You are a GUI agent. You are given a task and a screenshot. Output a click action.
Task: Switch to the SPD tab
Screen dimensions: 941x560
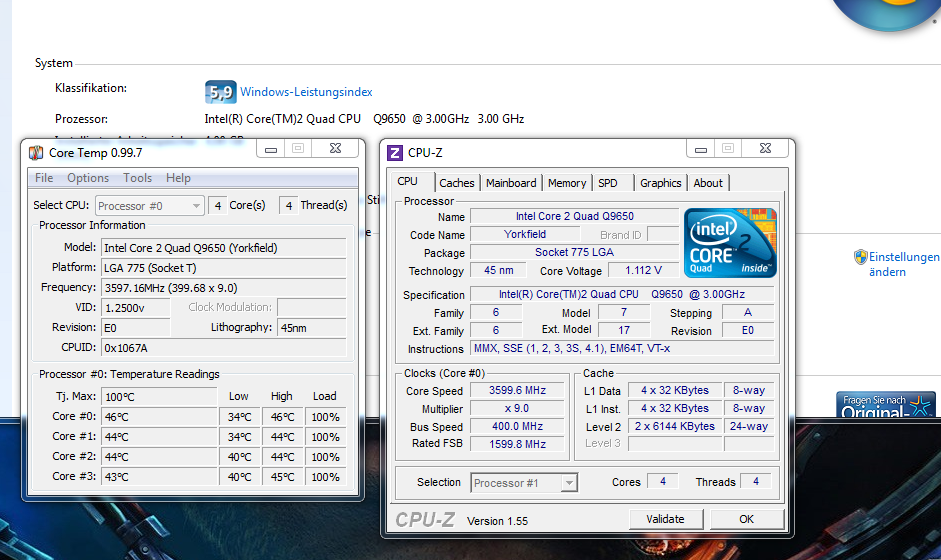(608, 183)
